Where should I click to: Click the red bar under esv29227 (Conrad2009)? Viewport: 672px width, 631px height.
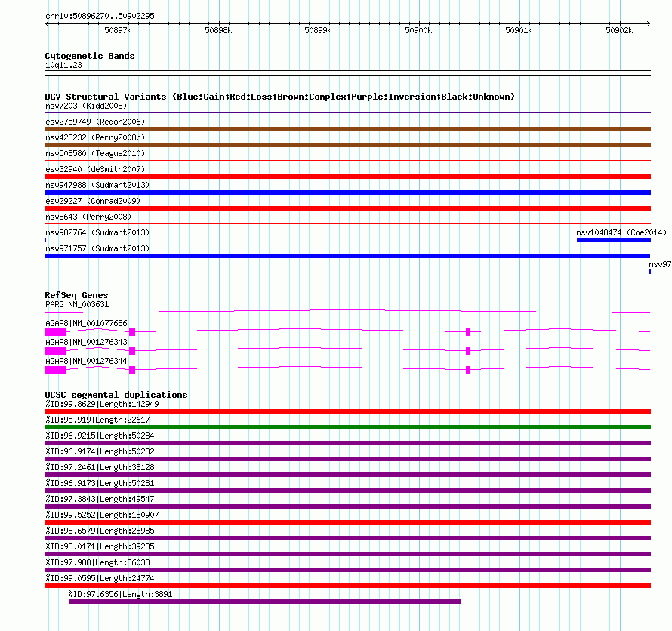347,208
